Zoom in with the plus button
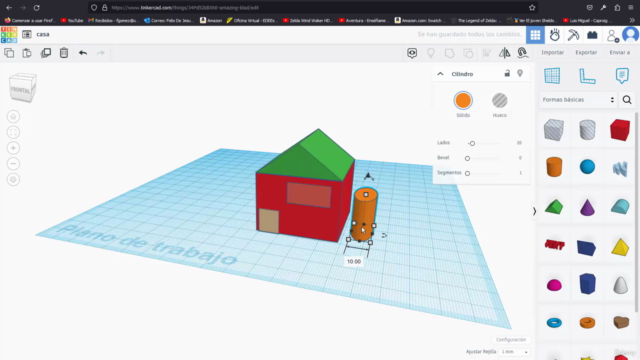 (x=13, y=148)
